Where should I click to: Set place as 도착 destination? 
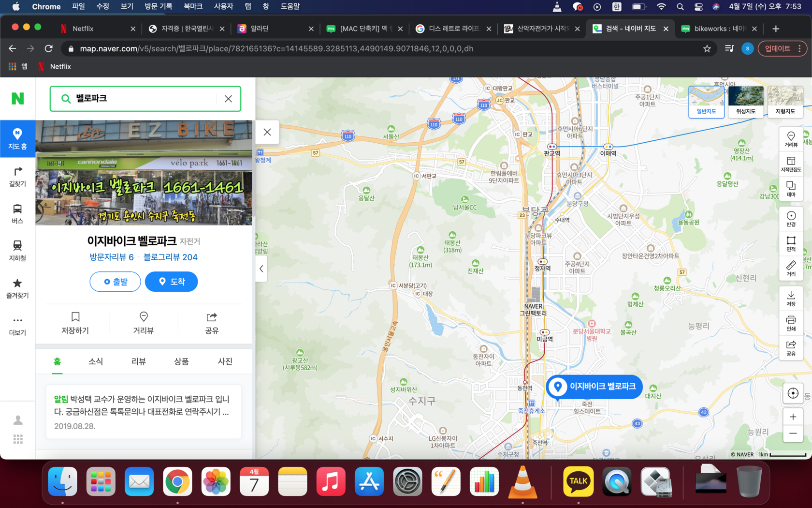tap(172, 282)
